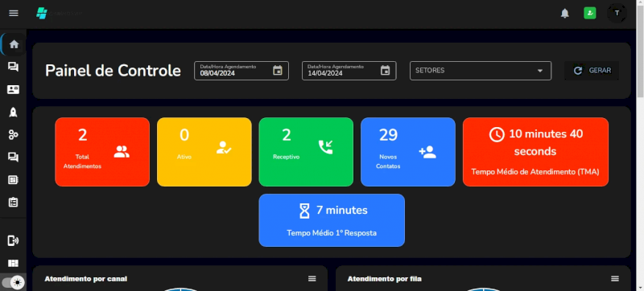
Task: Open Atendimento por canal chart menu
Action: [312, 279]
